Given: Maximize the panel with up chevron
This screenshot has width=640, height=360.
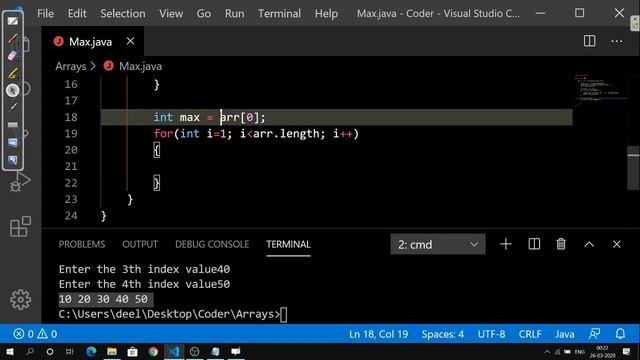Looking at the screenshot, I should (589, 244).
